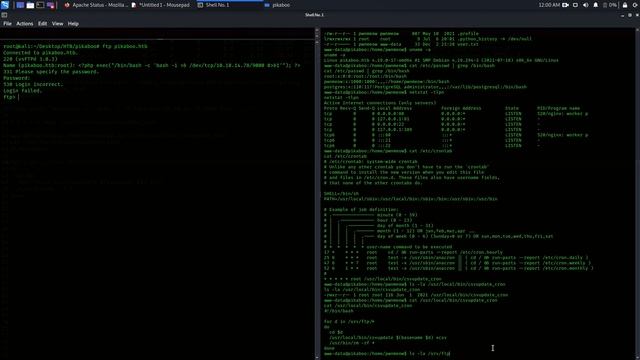Click the 12:00 AM clock
This screenshot has height=360, width=640.
(549, 5)
